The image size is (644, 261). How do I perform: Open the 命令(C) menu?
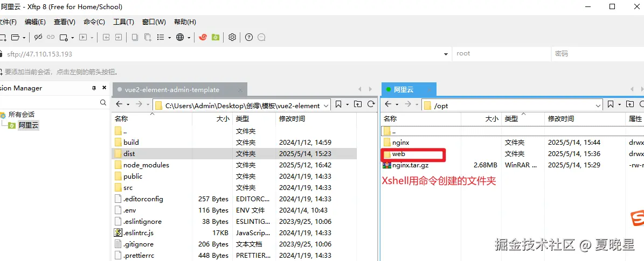pos(94,22)
